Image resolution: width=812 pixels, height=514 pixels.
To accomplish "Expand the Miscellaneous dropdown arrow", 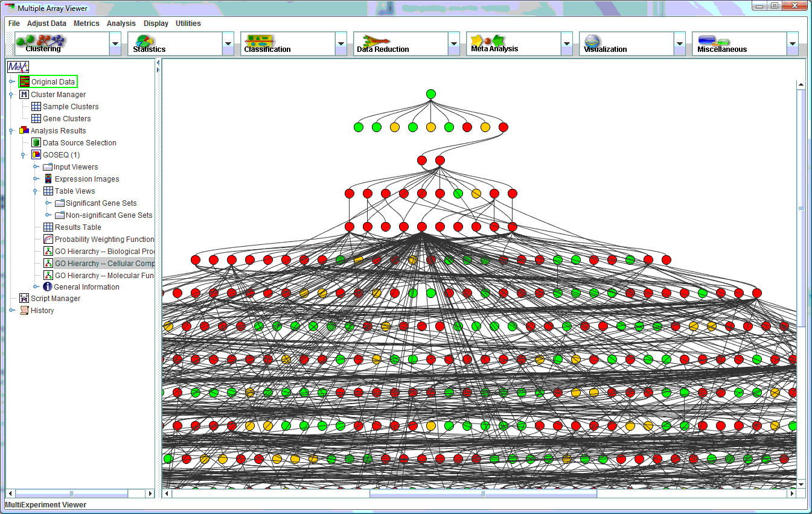I will coord(793,43).
